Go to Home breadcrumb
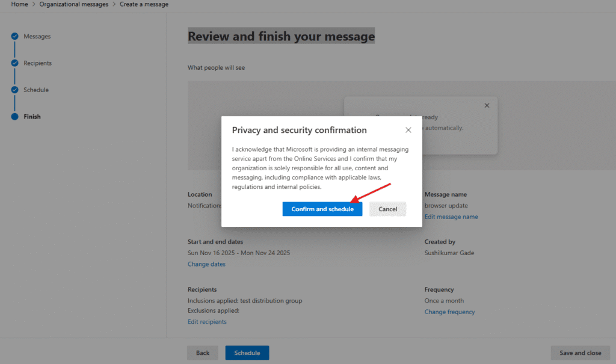This screenshot has height=364, width=616. click(19, 4)
